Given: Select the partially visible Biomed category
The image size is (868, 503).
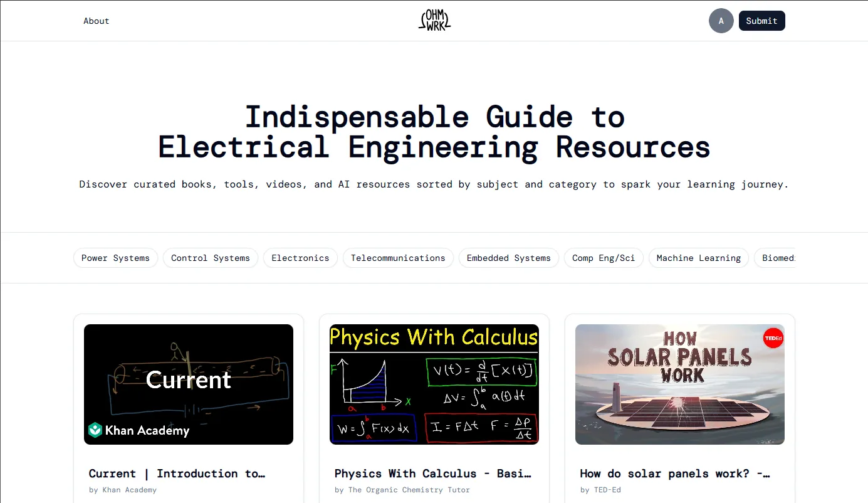Looking at the screenshot, I should point(777,258).
